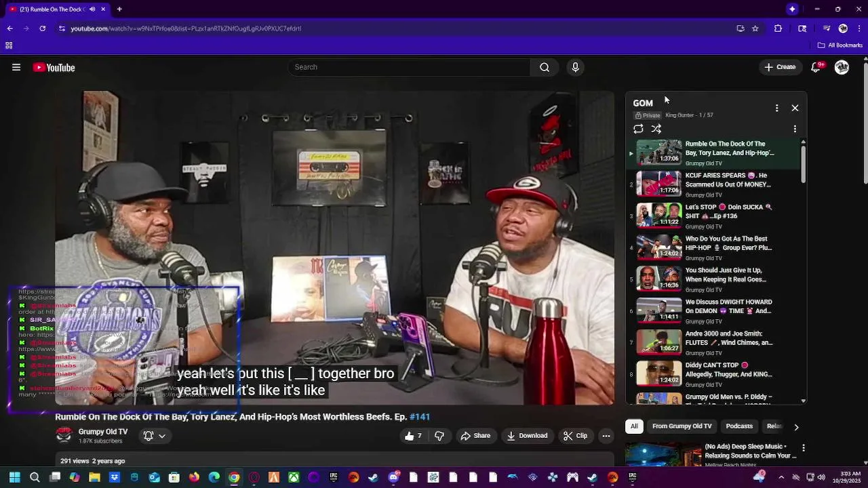This screenshot has height=488, width=868.
Task: Reload the page
Action: point(42,28)
